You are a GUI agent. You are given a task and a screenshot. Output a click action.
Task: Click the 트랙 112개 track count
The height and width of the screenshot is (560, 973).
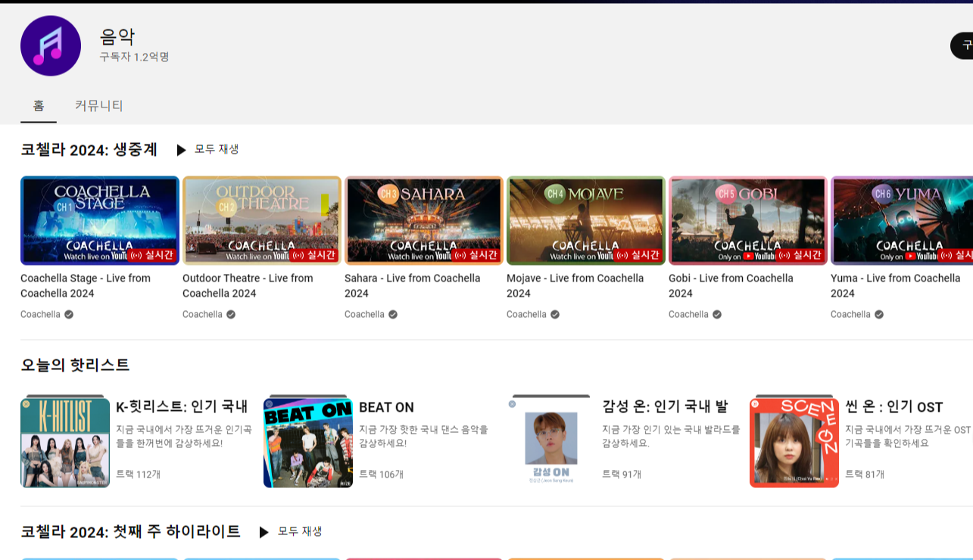(x=138, y=474)
